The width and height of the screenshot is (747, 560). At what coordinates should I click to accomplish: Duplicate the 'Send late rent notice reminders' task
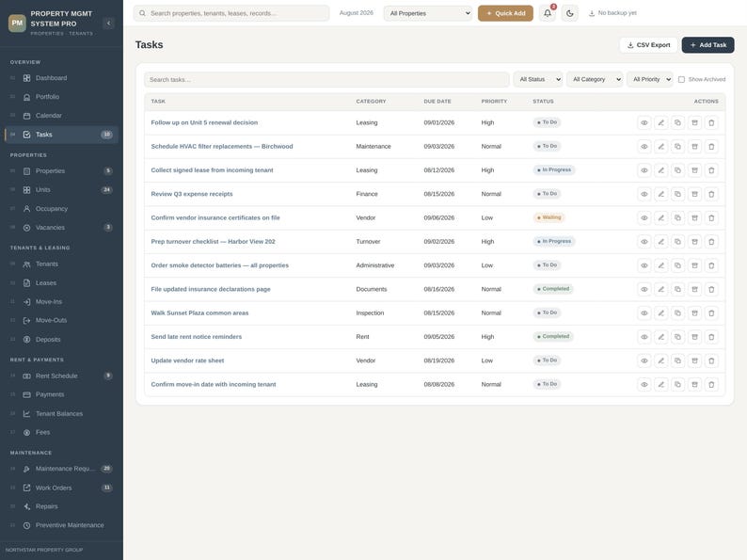[677, 338]
